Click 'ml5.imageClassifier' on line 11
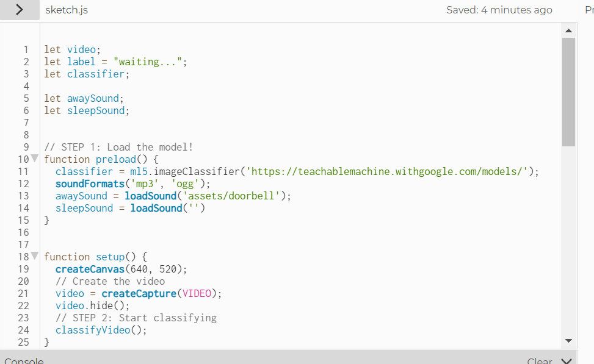The width and height of the screenshot is (594, 364). (185, 171)
